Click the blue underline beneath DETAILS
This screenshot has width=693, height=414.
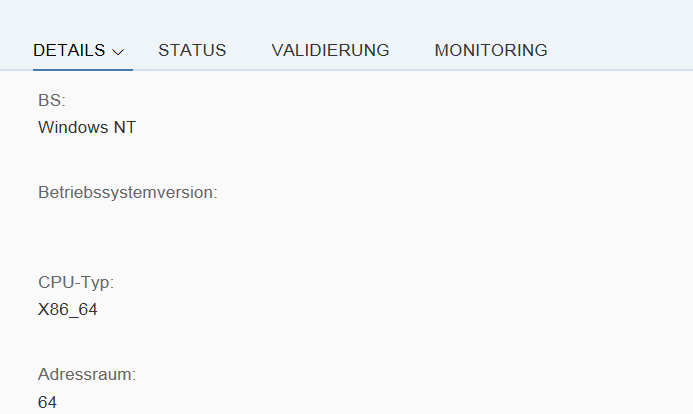(83, 69)
